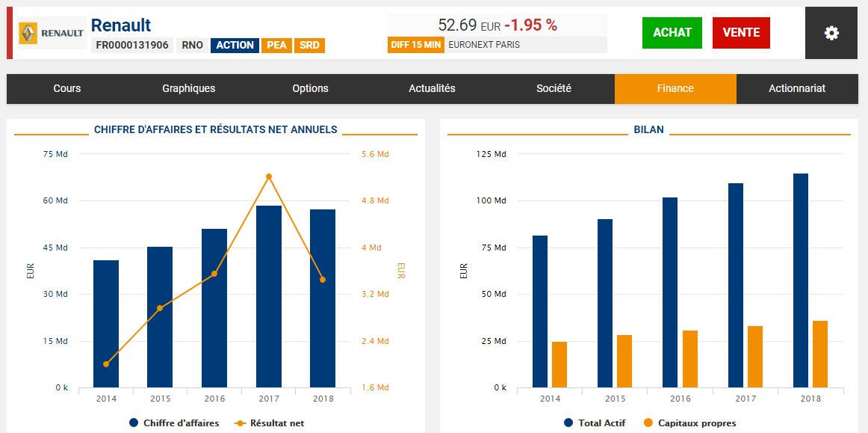Click the 5.6 Md right axis label

(x=376, y=154)
